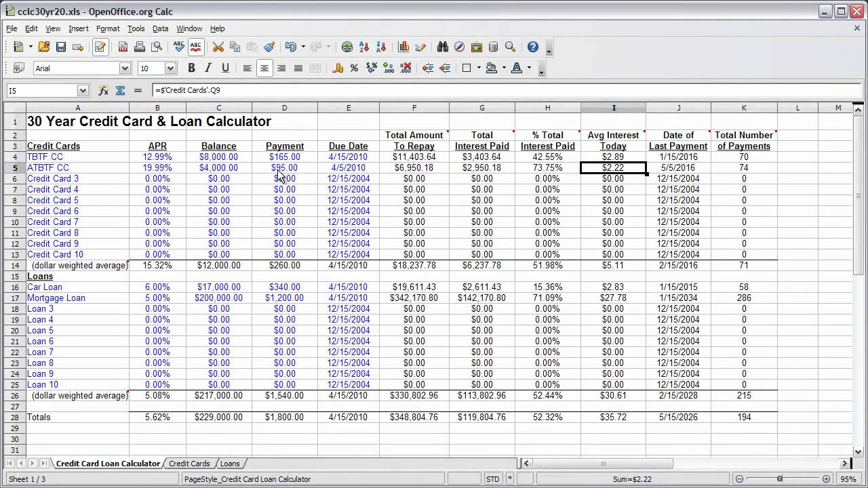Open the Format menu
The image size is (868, 488).
(107, 28)
